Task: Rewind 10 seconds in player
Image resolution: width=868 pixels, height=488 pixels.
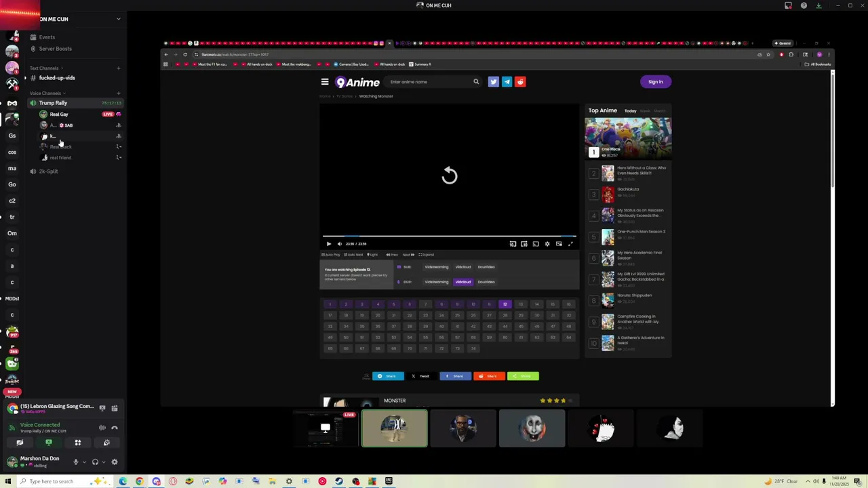Action: (513, 244)
